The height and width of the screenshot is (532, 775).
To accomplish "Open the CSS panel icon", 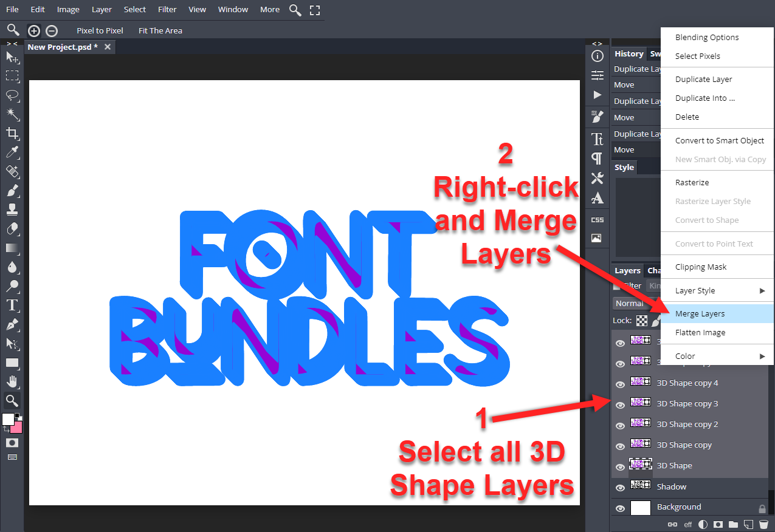I will [x=598, y=219].
